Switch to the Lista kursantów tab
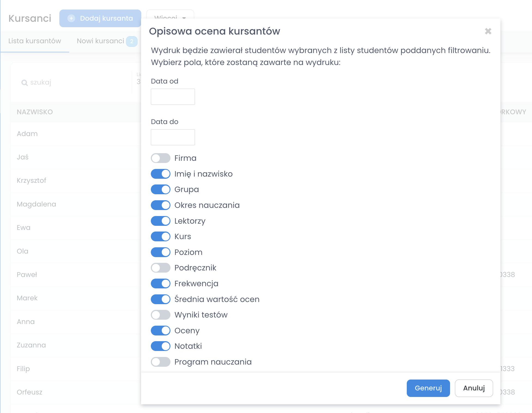This screenshot has width=532, height=413. tap(35, 41)
